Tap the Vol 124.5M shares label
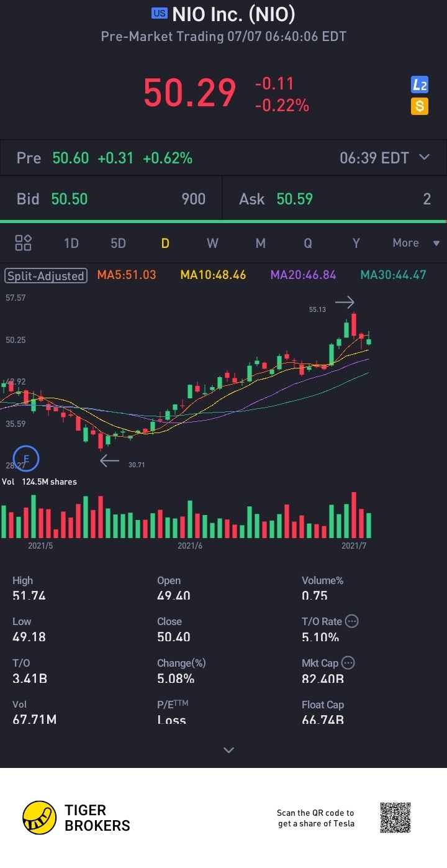Screen dimensions: 447x868 [39, 482]
